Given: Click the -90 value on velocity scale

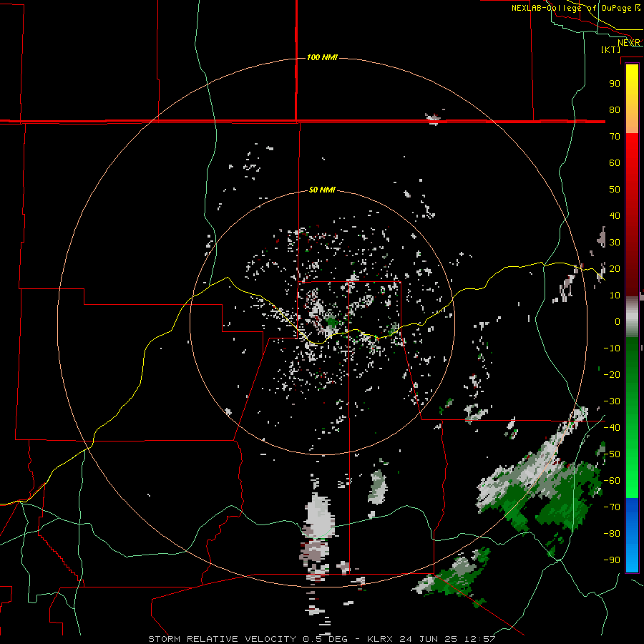Looking at the screenshot, I should (x=612, y=560).
